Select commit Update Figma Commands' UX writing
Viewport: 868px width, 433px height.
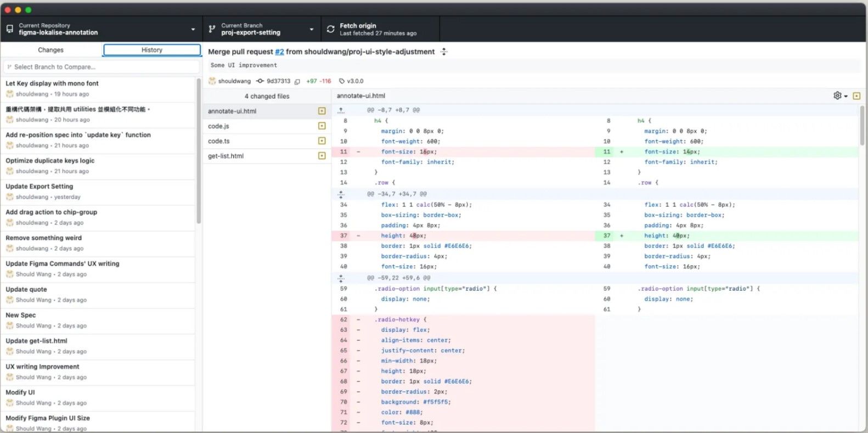(98, 269)
